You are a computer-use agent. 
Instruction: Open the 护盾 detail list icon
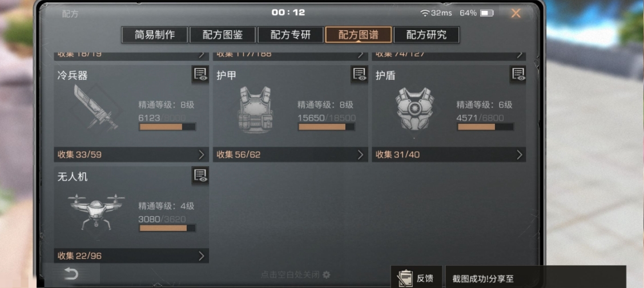(x=518, y=74)
